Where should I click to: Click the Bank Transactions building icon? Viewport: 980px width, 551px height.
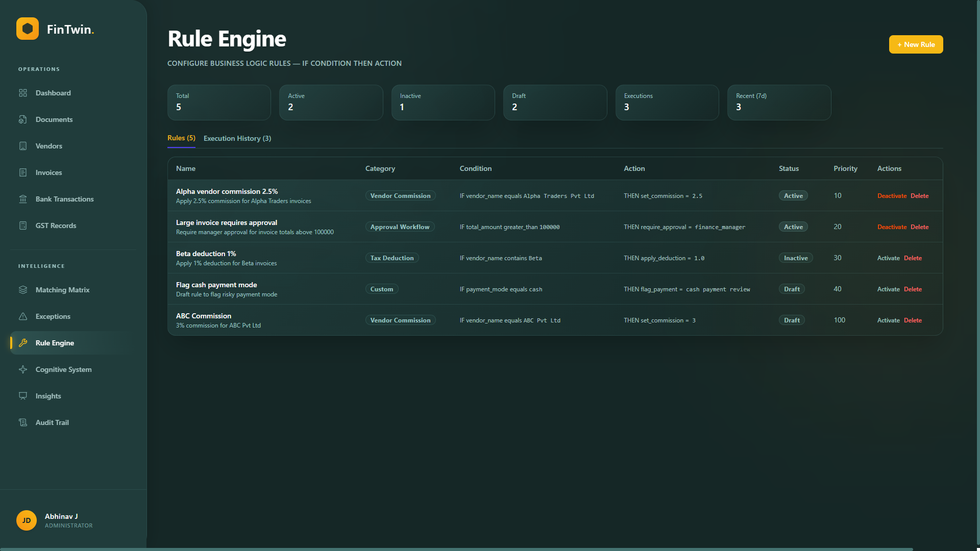pos(23,199)
